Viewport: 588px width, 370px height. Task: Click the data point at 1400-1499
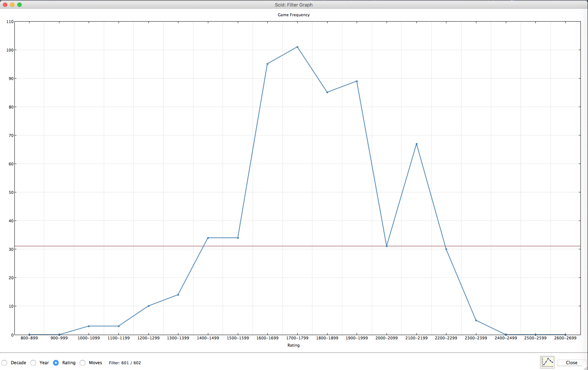pyautogui.click(x=208, y=238)
